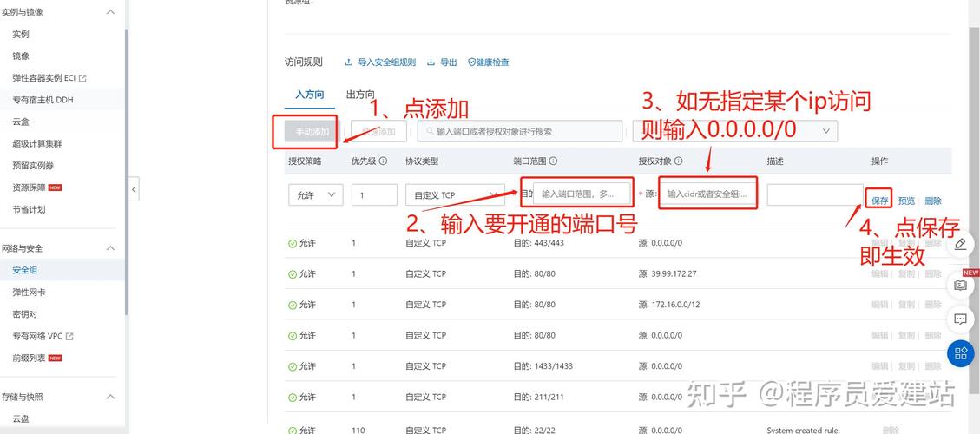Open 专有宿主机 DDH in the sidebar
The width and height of the screenshot is (980, 434).
point(43,100)
